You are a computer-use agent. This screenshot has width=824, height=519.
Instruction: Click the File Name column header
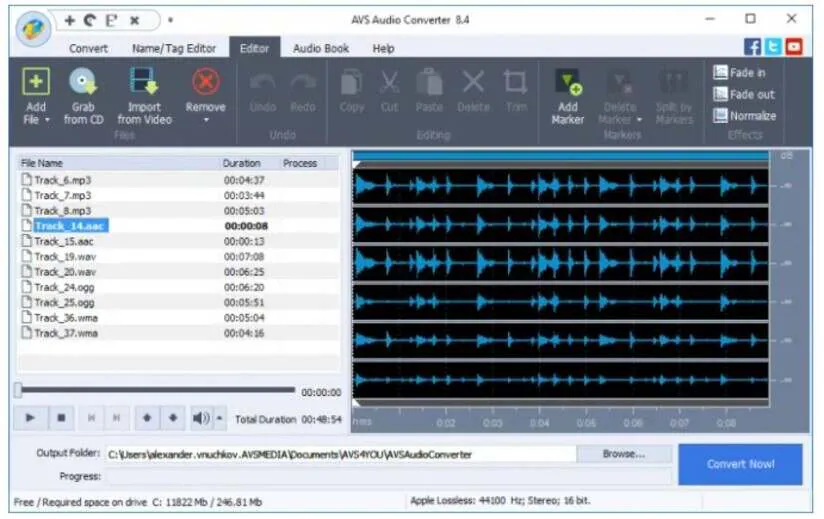[119, 163]
